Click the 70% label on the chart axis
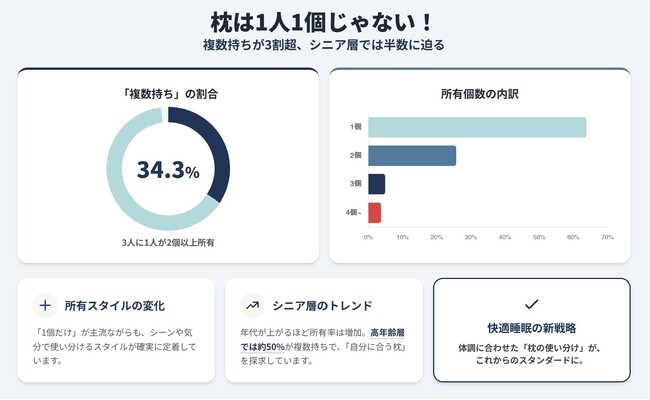This screenshot has width=650, height=400. point(606,237)
